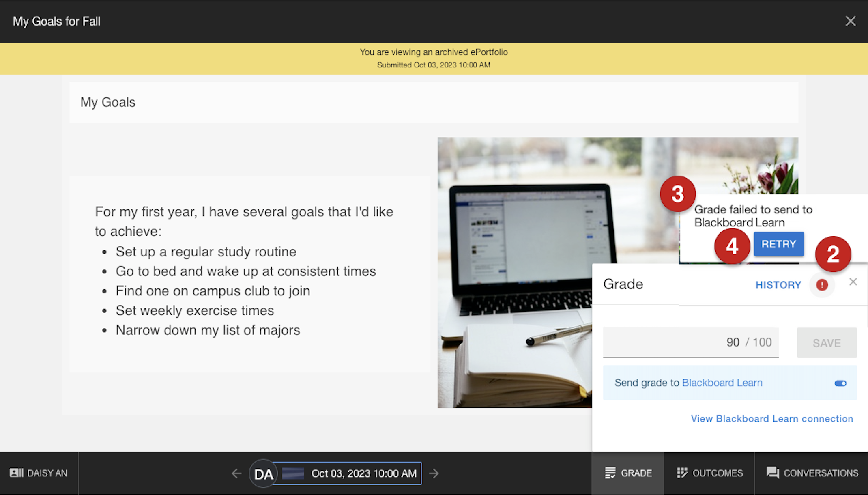Open the Daisy An student profile
Screen dimensions: 868x495
coord(39,473)
